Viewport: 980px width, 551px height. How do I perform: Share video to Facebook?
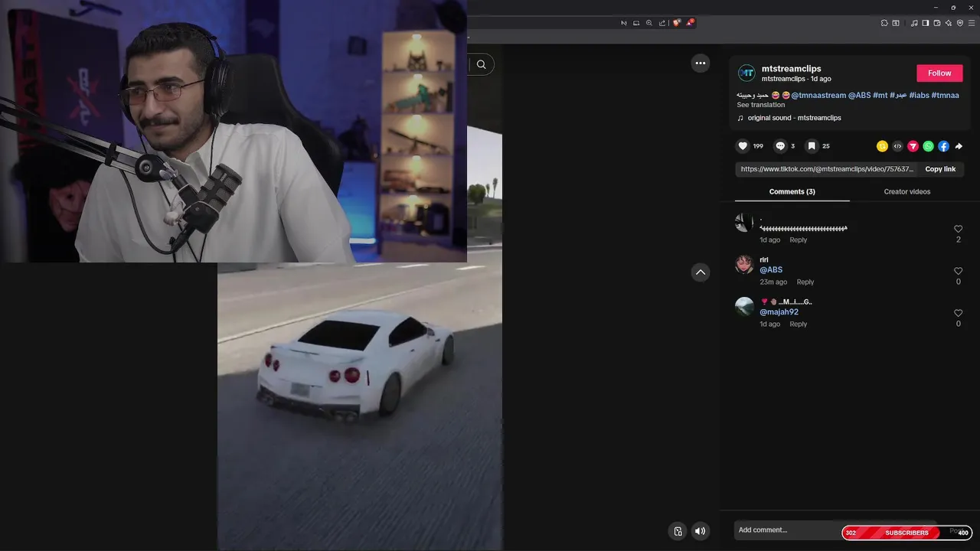[943, 146]
